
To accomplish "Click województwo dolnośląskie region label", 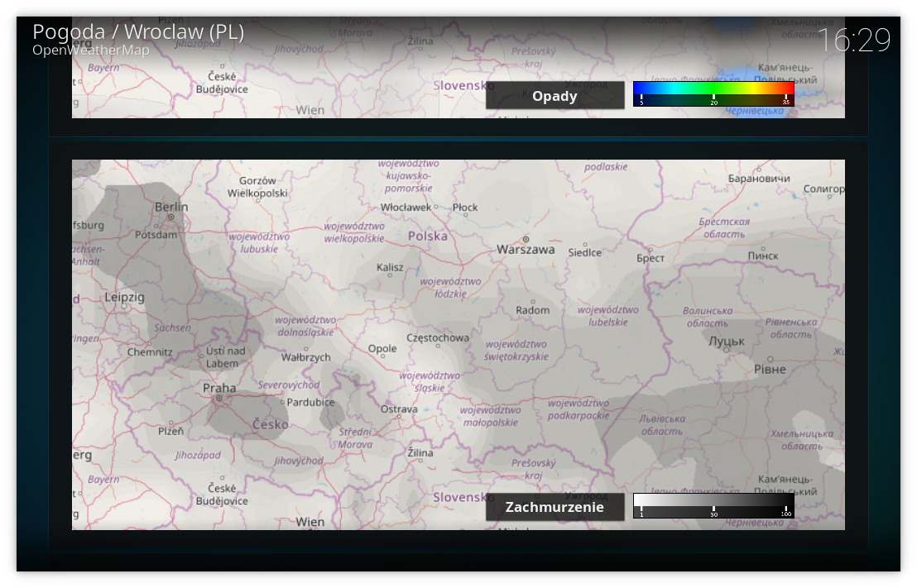I will (x=305, y=326).
